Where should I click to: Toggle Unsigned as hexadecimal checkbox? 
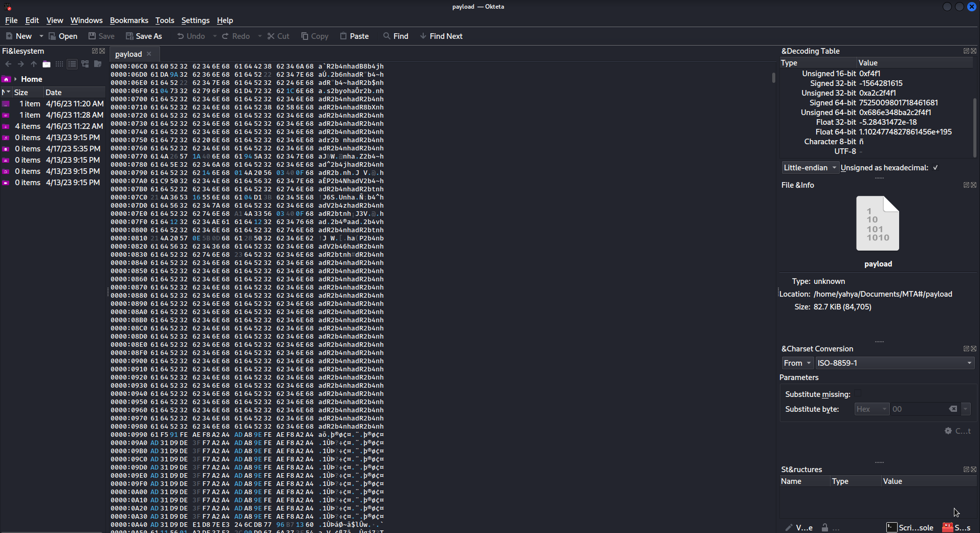tap(935, 168)
